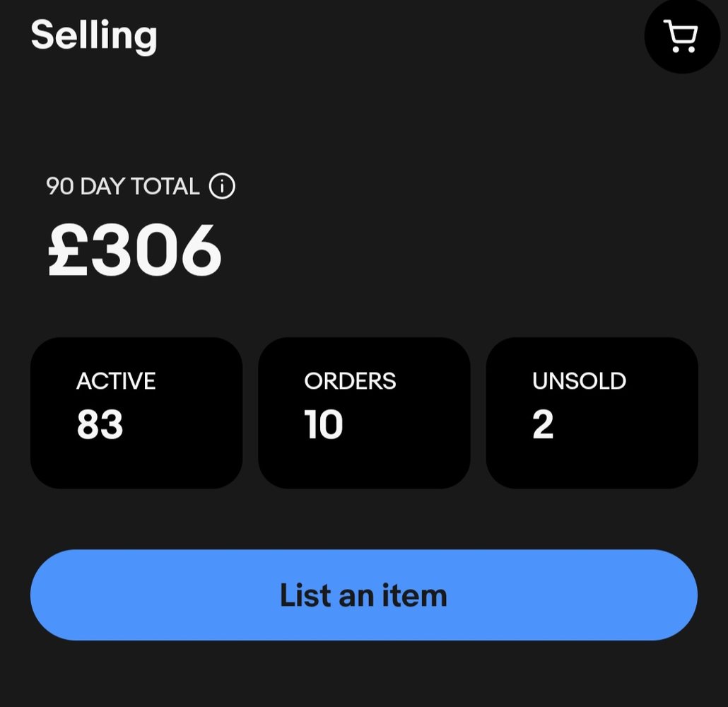Tap the '90' in the 90 DAY TOTAL label
The image size is (728, 707).
point(60,186)
